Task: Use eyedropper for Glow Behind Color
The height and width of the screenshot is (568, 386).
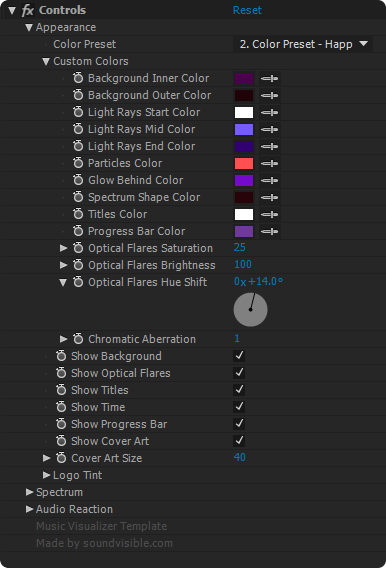Action: coord(270,180)
